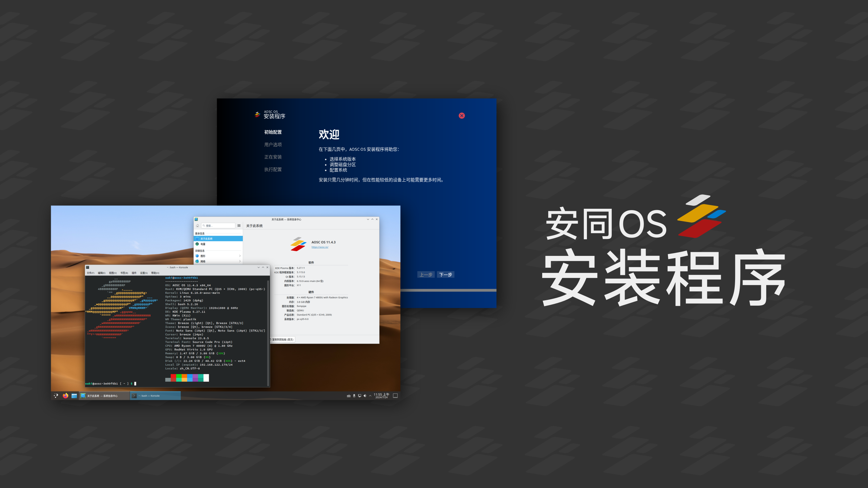Click the 上一步 (Previous) button
Screen dimensions: 868x488
426,274
